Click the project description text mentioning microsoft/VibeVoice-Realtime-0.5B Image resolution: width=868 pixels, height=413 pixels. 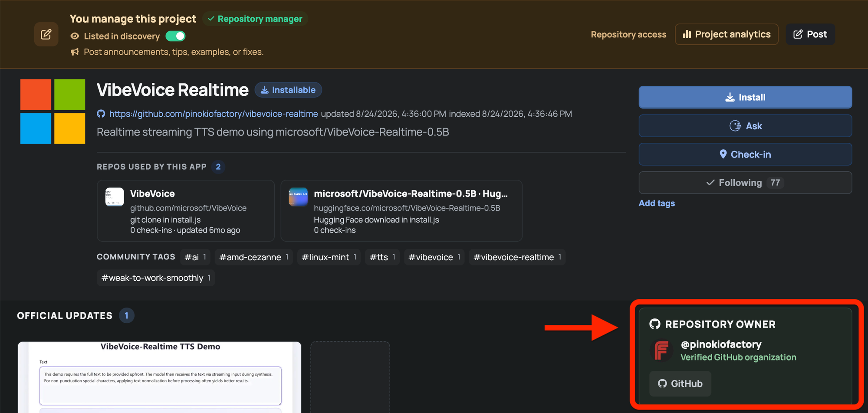pos(273,132)
